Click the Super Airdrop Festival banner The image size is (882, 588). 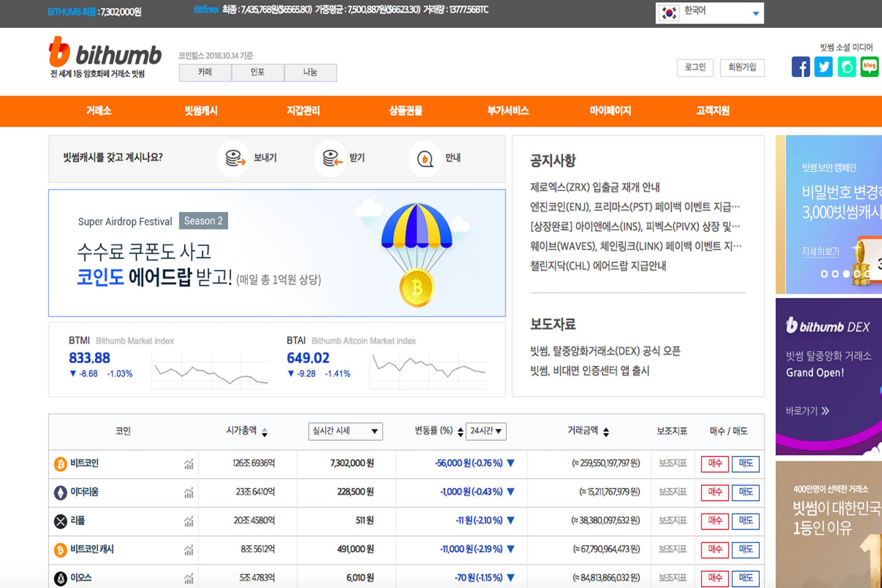pyautogui.click(x=277, y=253)
